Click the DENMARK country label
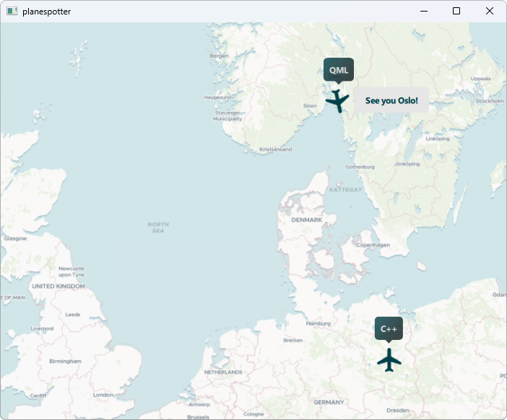507x420 pixels. tap(306, 219)
